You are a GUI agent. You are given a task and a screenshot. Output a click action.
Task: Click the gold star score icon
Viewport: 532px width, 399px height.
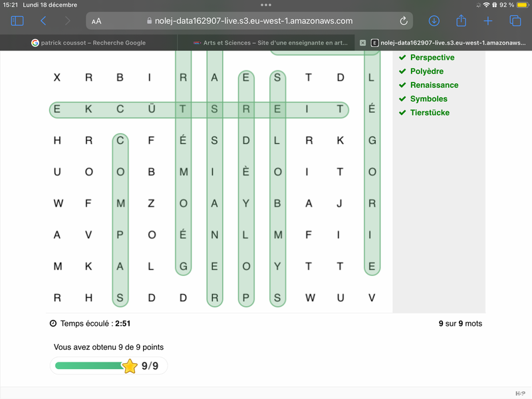click(x=130, y=366)
